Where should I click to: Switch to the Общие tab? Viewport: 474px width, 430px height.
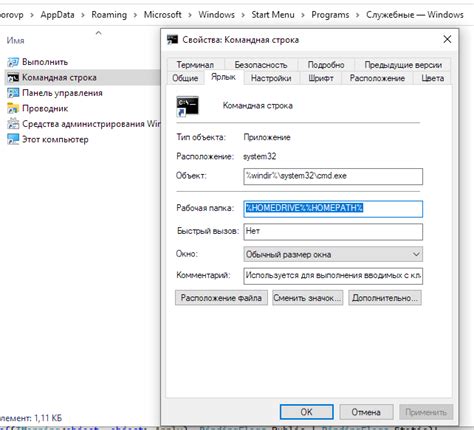(x=185, y=78)
